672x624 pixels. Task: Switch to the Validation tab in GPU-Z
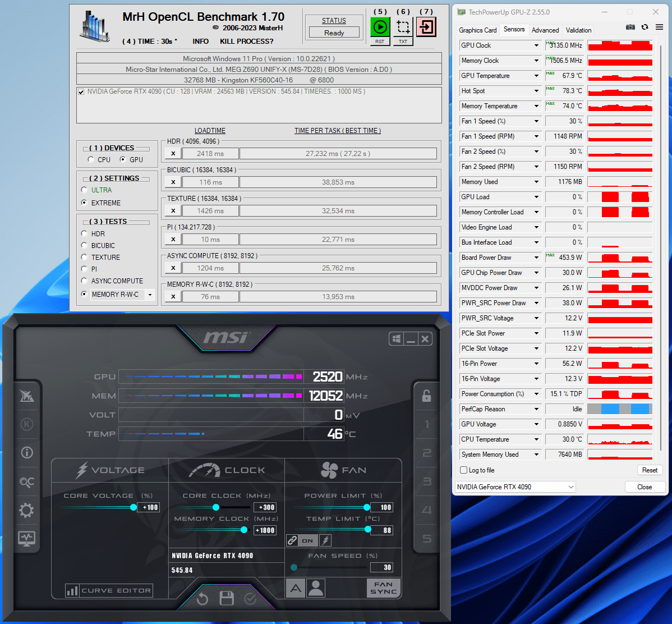point(578,30)
